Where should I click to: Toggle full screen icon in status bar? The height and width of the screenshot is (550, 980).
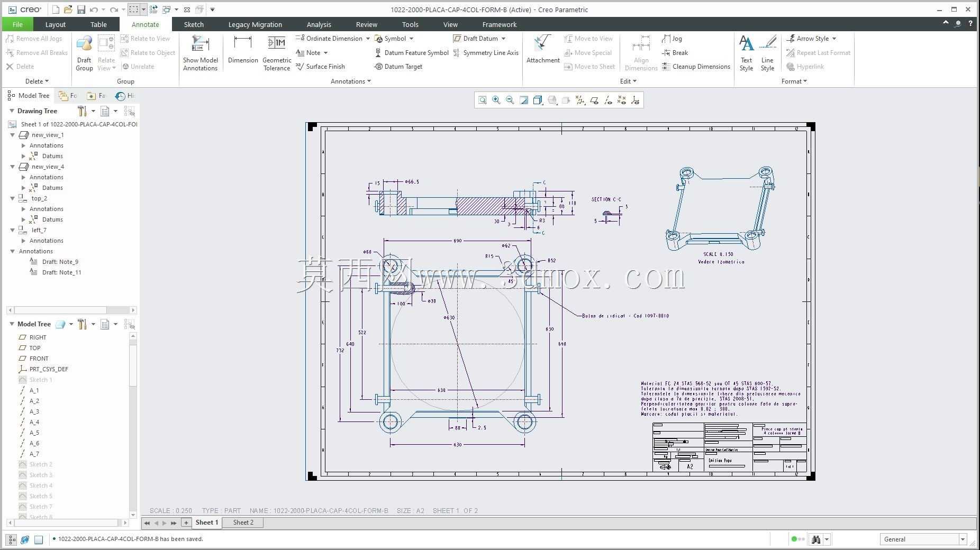tap(39, 539)
